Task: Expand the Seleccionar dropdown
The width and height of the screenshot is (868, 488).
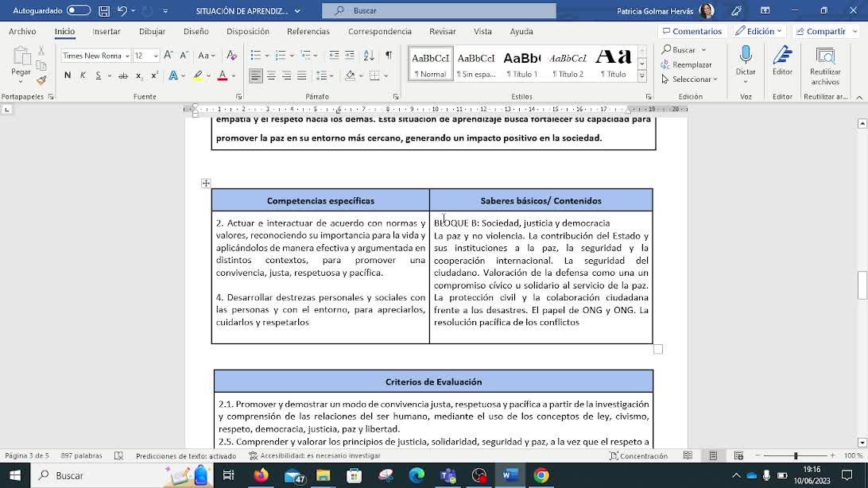Action: [x=690, y=79]
